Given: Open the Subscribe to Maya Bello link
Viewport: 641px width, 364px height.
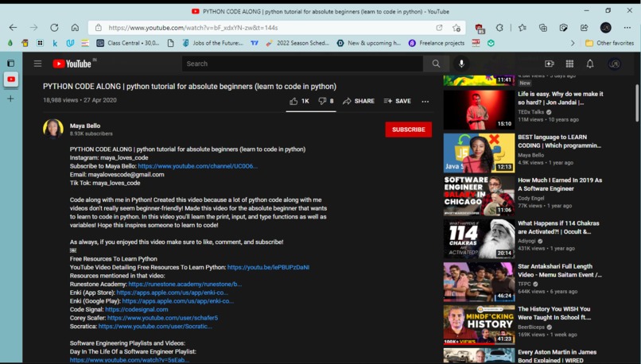Looking at the screenshot, I should coord(198,166).
